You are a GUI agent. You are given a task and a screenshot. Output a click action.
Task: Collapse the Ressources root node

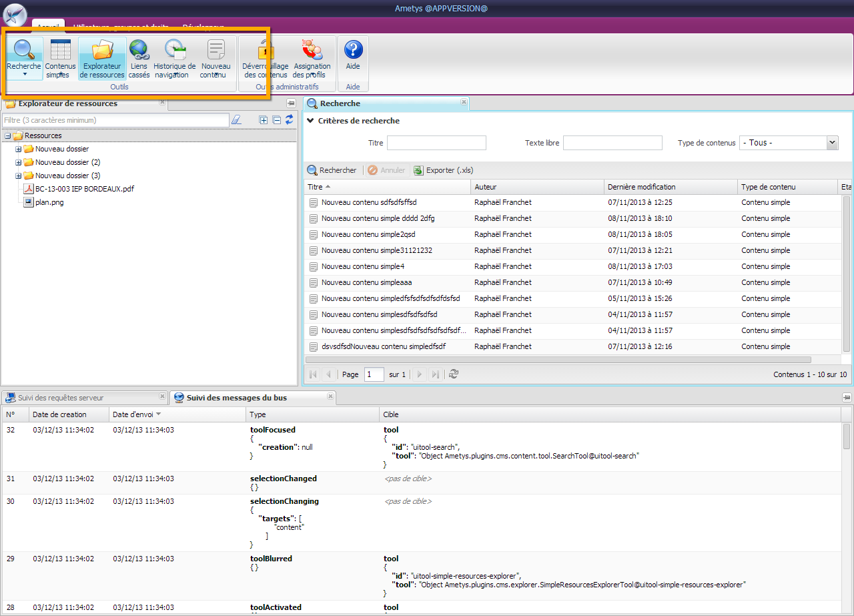point(7,136)
